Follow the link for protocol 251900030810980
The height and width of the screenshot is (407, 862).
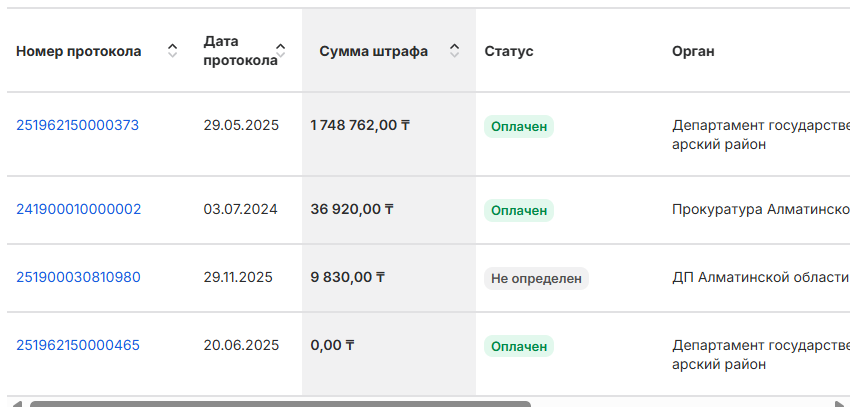[x=78, y=277]
